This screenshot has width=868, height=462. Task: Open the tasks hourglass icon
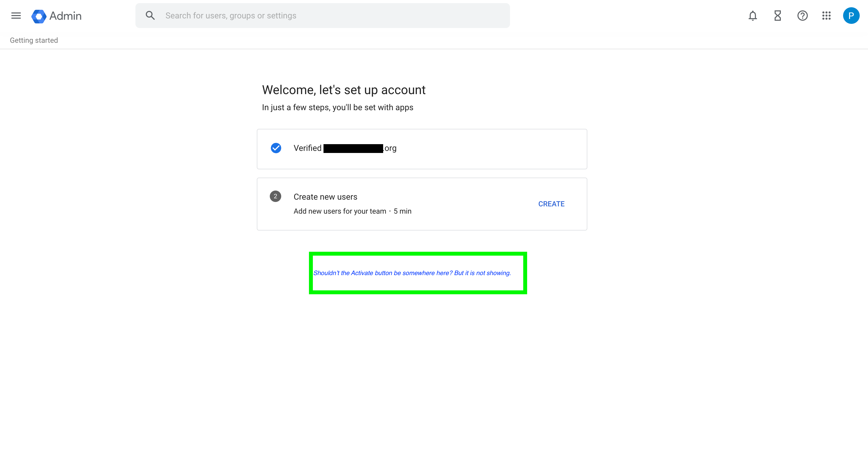[x=778, y=16]
